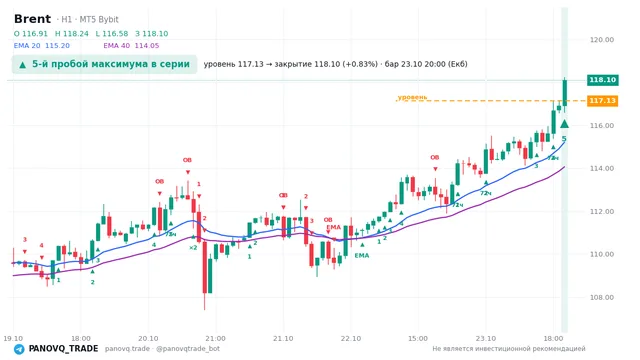
Task: Click the green triangle in the breakout badge
Action: (22, 65)
